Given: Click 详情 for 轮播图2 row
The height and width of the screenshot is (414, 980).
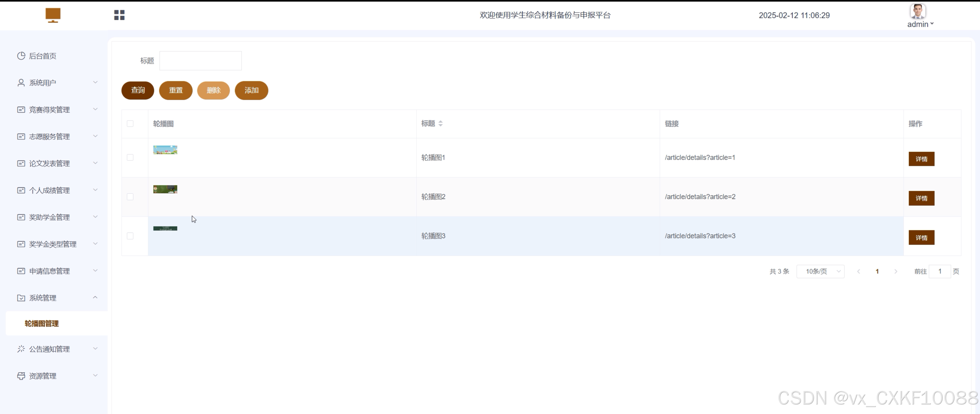Looking at the screenshot, I should [x=921, y=198].
